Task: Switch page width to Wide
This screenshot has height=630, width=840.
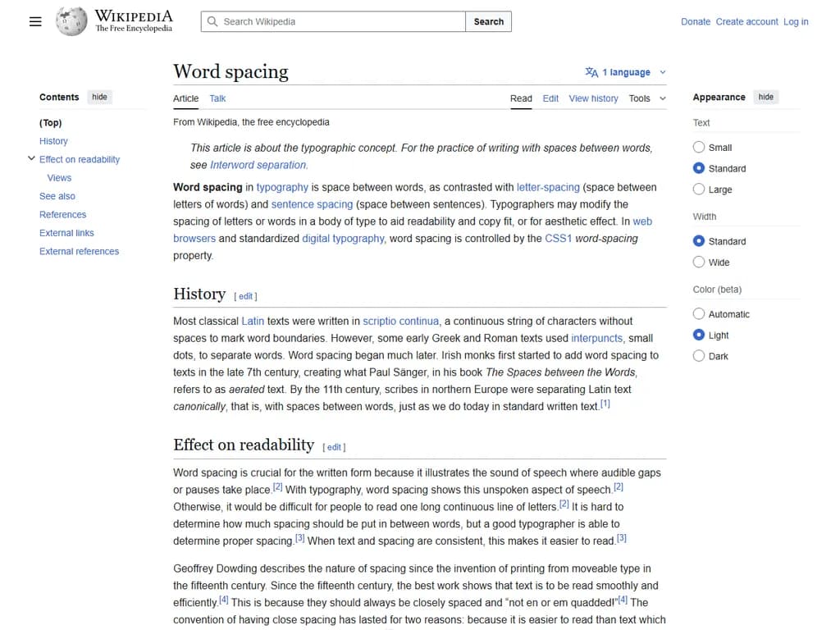Action: [699, 262]
